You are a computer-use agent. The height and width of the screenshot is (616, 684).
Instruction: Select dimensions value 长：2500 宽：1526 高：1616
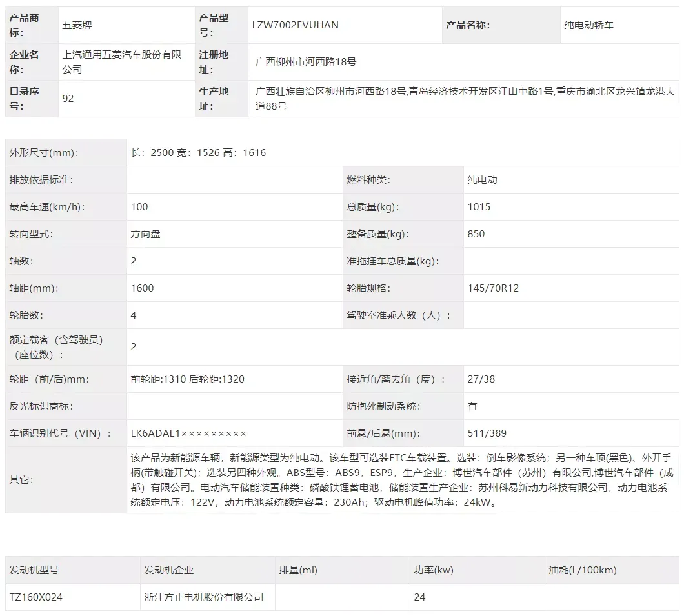[x=198, y=153]
